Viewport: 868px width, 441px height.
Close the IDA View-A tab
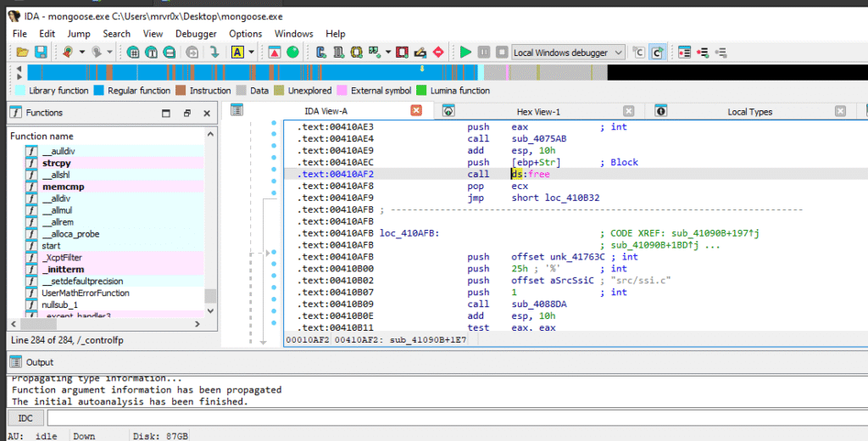click(416, 111)
